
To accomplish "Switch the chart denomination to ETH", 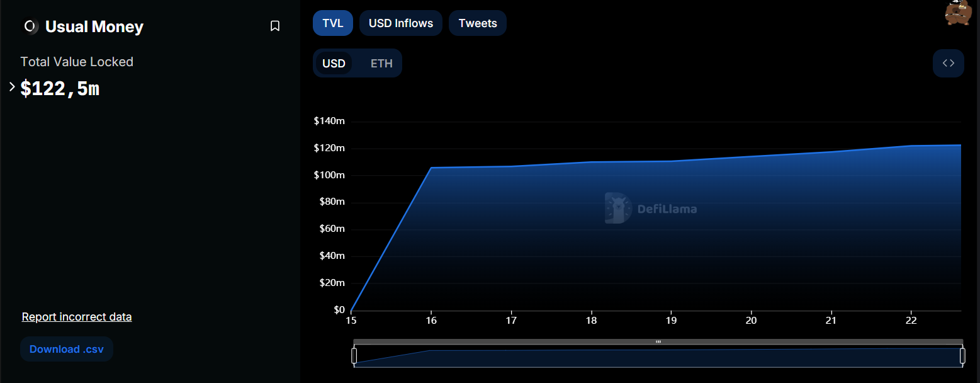I will (x=381, y=63).
